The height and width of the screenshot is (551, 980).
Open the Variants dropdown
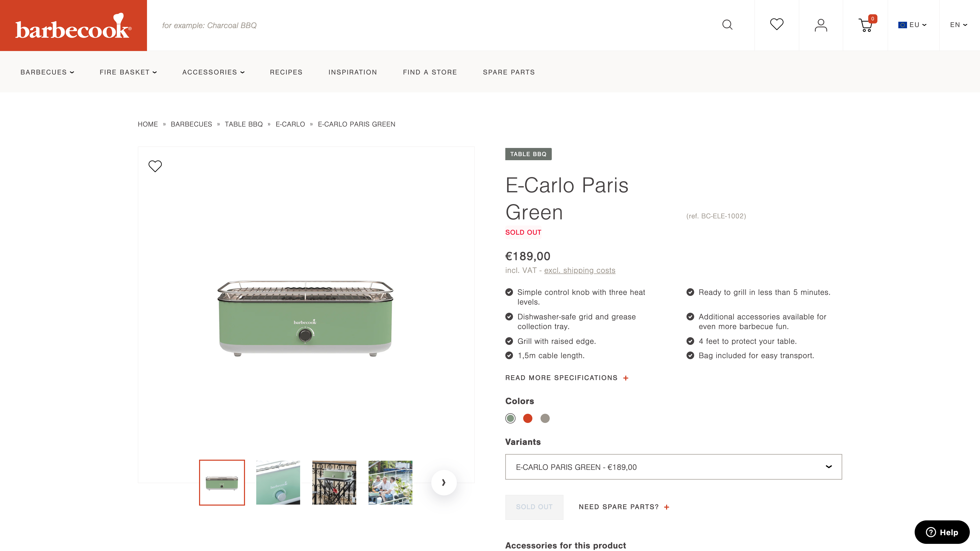tap(673, 467)
